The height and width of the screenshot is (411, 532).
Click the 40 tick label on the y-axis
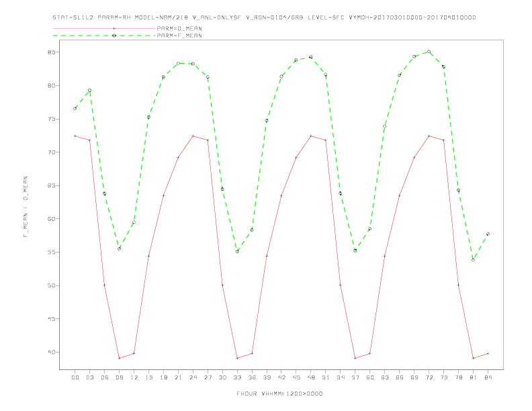[52, 352]
